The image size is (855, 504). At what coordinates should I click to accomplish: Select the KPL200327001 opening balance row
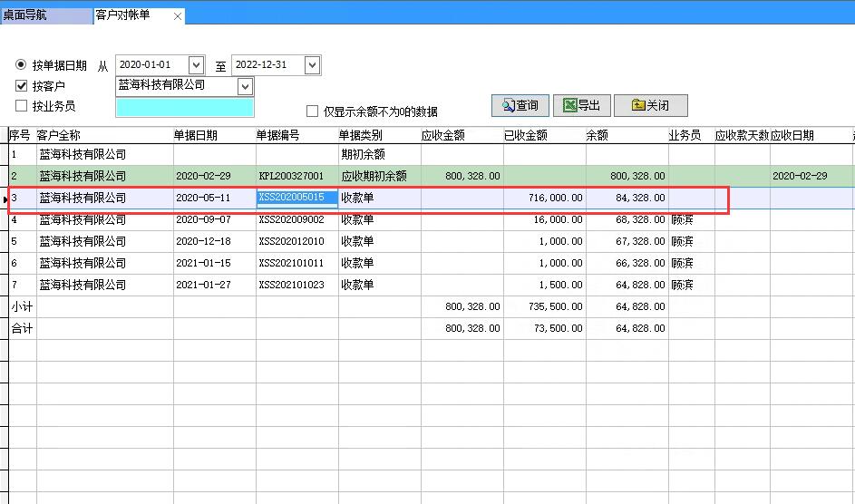click(291, 176)
